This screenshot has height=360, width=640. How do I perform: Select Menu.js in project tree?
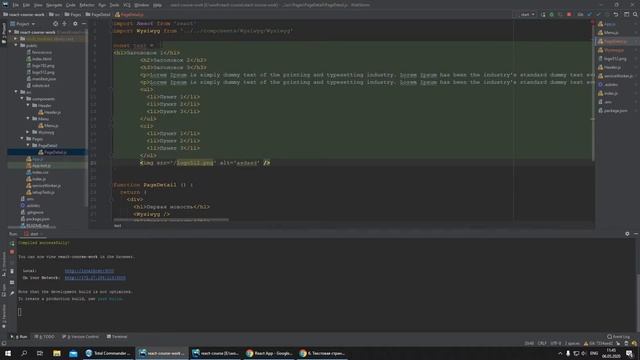pyautogui.click(x=48, y=126)
